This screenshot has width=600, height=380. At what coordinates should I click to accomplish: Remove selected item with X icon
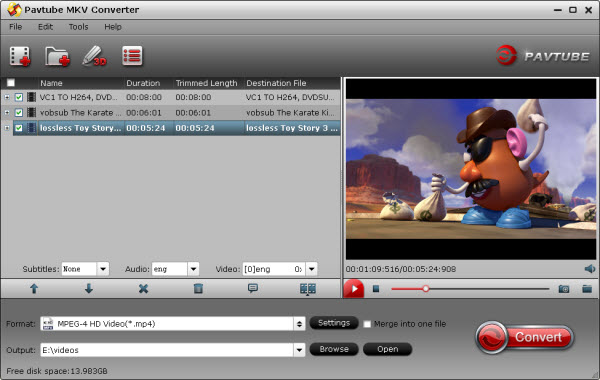(143, 289)
